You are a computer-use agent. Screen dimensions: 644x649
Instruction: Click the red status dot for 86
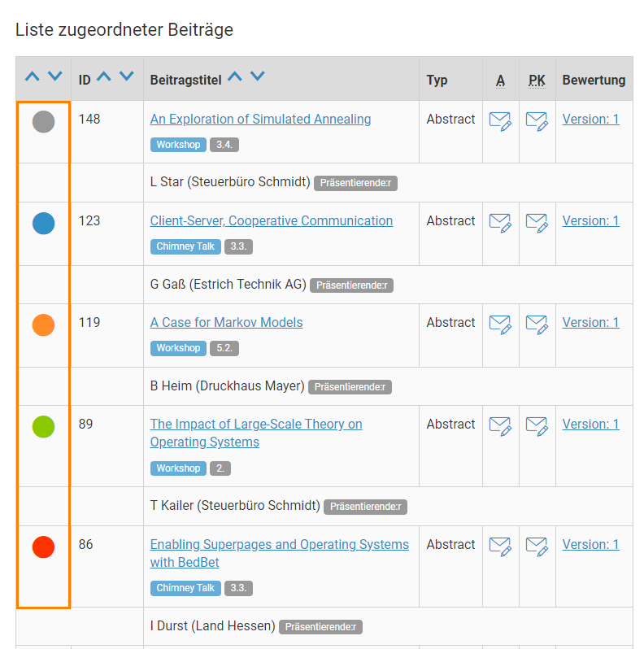(44, 547)
